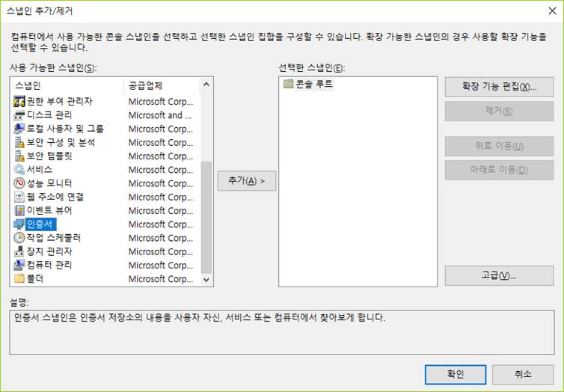The image size is (564, 392).
Task: Select the 폴더 row text
Action: (x=35, y=279)
